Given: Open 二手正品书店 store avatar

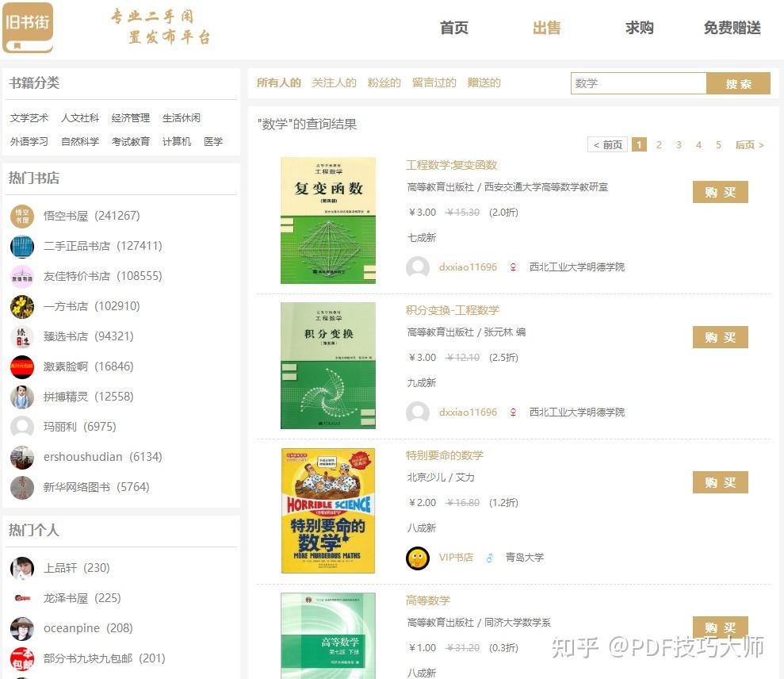Looking at the screenshot, I should [22, 246].
